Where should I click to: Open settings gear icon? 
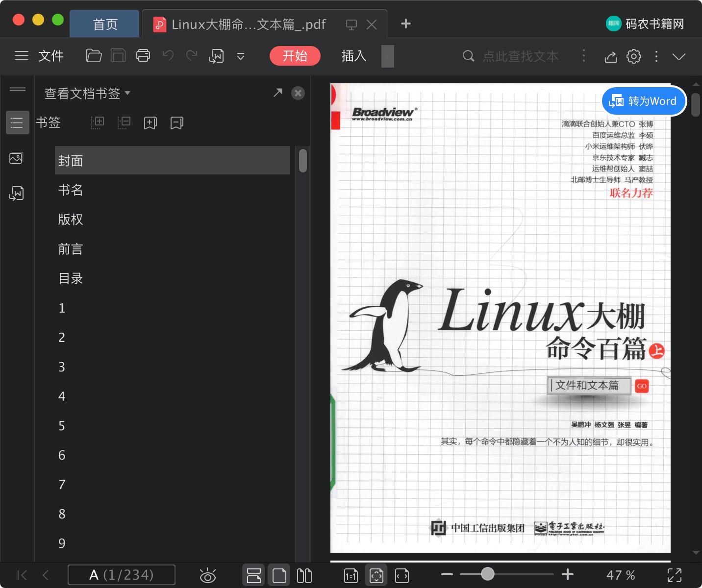(634, 56)
